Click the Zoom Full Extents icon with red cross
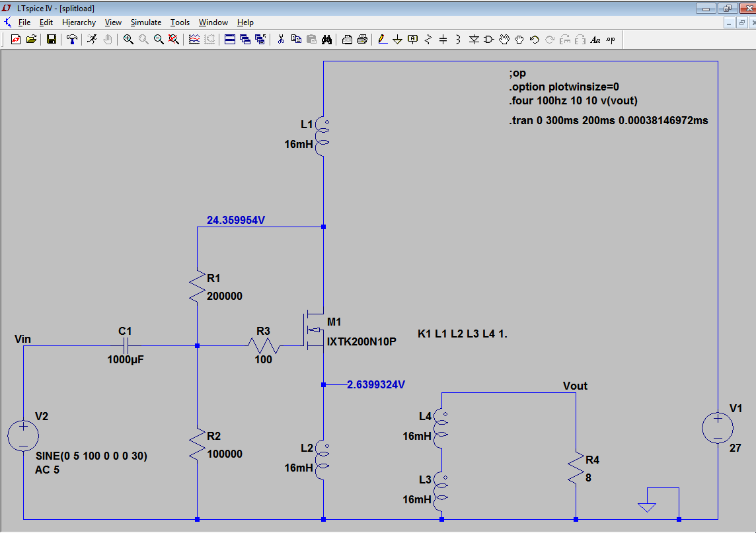Screen dimensions: 756x533 click(x=174, y=40)
